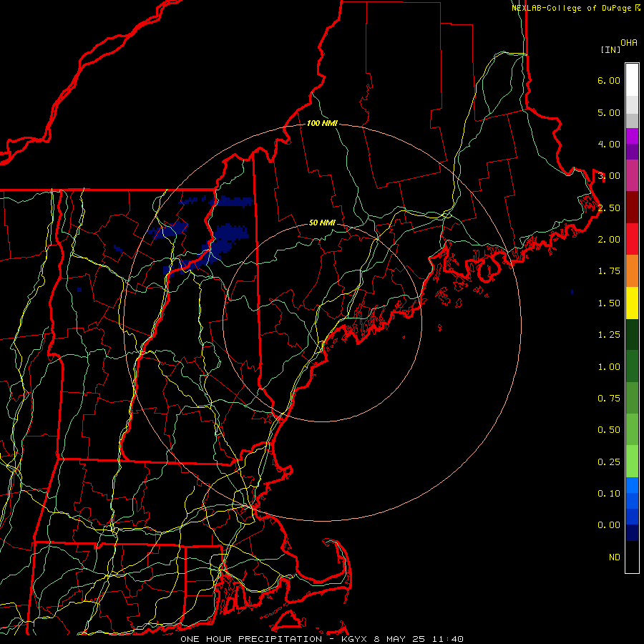Click the ONE HOUR PRECIPITATION KGYX caption
Viewport: 644px width, 644px height.
[322, 639]
